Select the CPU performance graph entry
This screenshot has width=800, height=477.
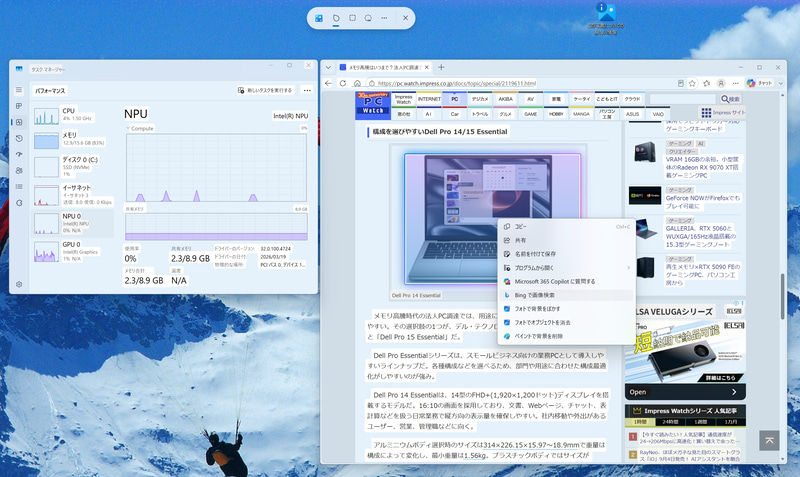[x=72, y=115]
